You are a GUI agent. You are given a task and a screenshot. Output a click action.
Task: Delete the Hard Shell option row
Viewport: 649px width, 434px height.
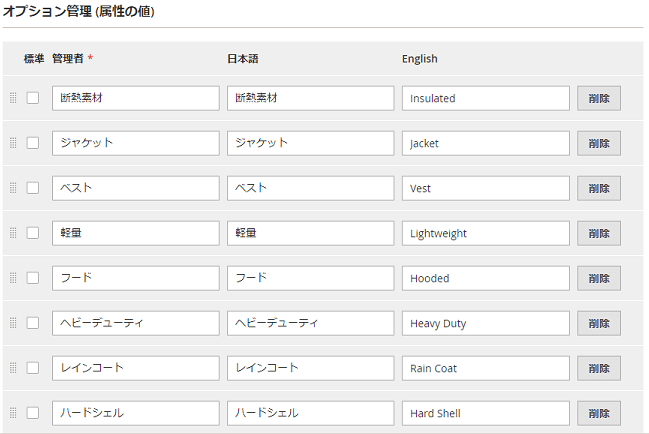tap(598, 413)
